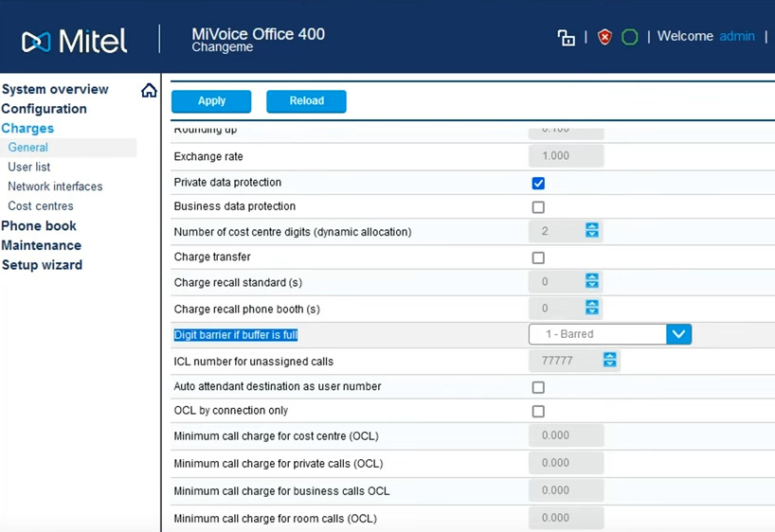
Task: Open the Digit barrier dropdown arrow
Action: click(x=678, y=334)
